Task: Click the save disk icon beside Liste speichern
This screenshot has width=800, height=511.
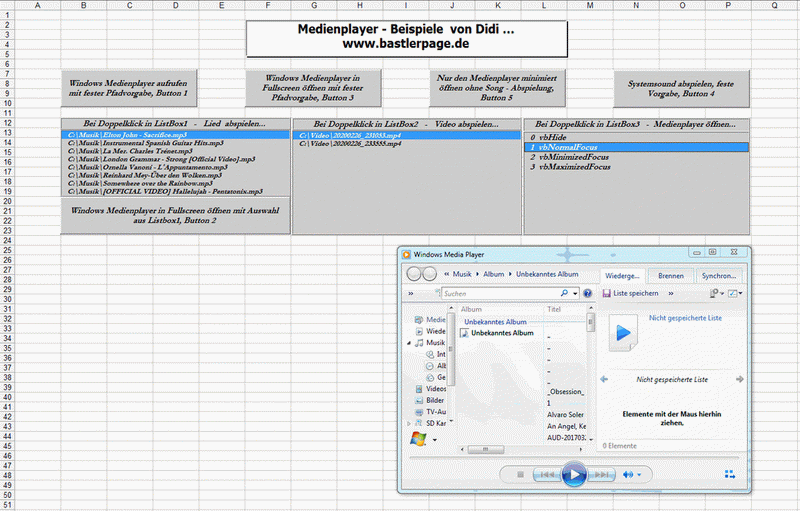Action: 607,293
